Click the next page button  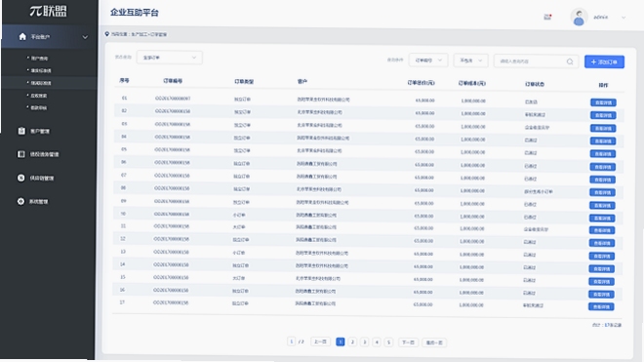point(408,342)
